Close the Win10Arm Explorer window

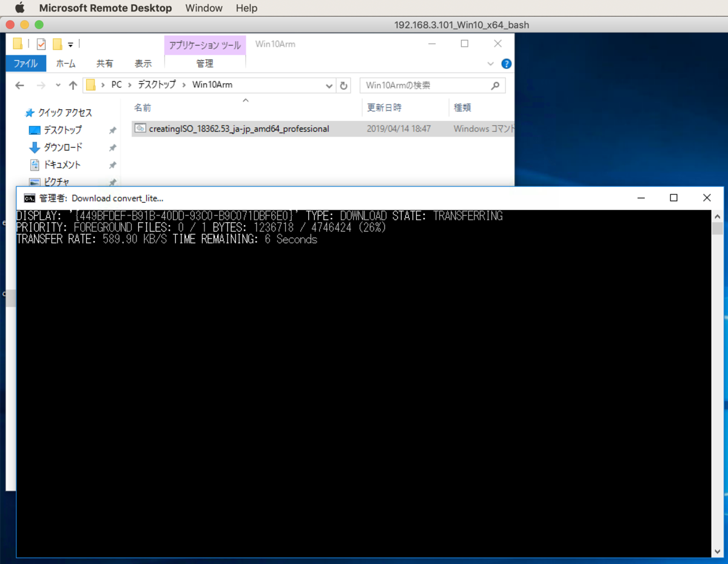pos(497,44)
